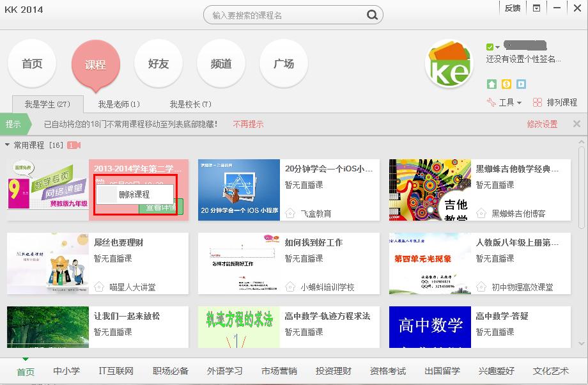
Task: Click the house icon beside 黑蜘蛛吉他博客
Action: pos(481,214)
